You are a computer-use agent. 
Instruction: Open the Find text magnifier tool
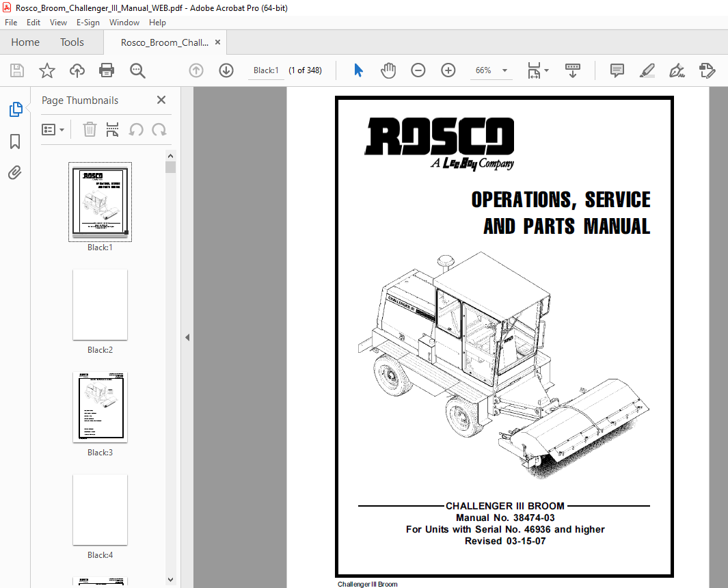(x=137, y=70)
